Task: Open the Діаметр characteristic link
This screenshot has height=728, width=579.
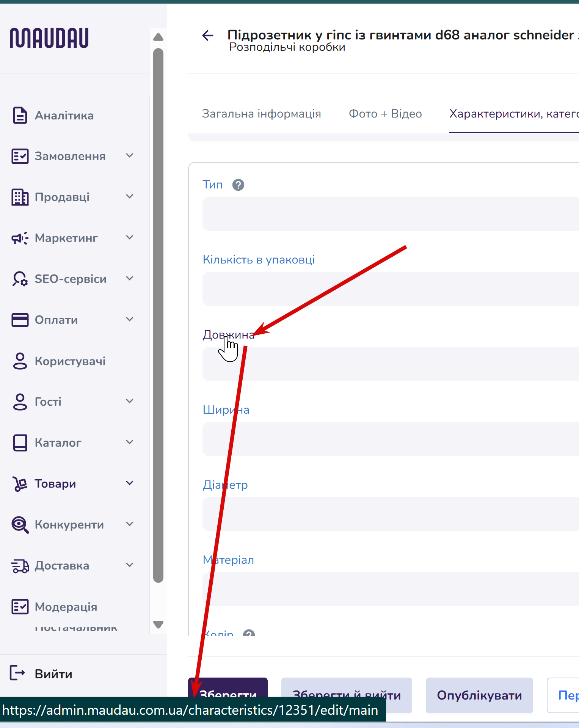Action: click(x=225, y=485)
